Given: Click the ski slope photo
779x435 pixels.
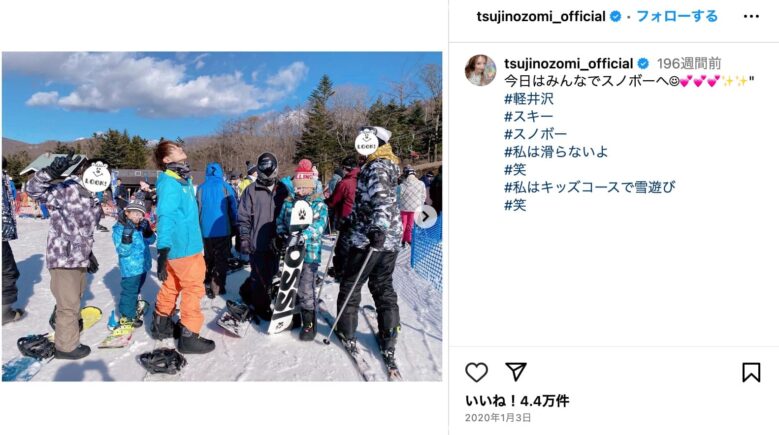Looking at the screenshot, I should [x=222, y=217].
